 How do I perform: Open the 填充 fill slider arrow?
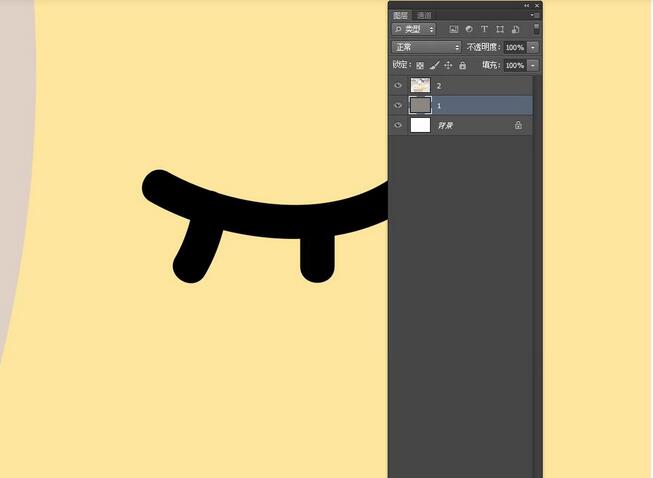click(x=533, y=65)
